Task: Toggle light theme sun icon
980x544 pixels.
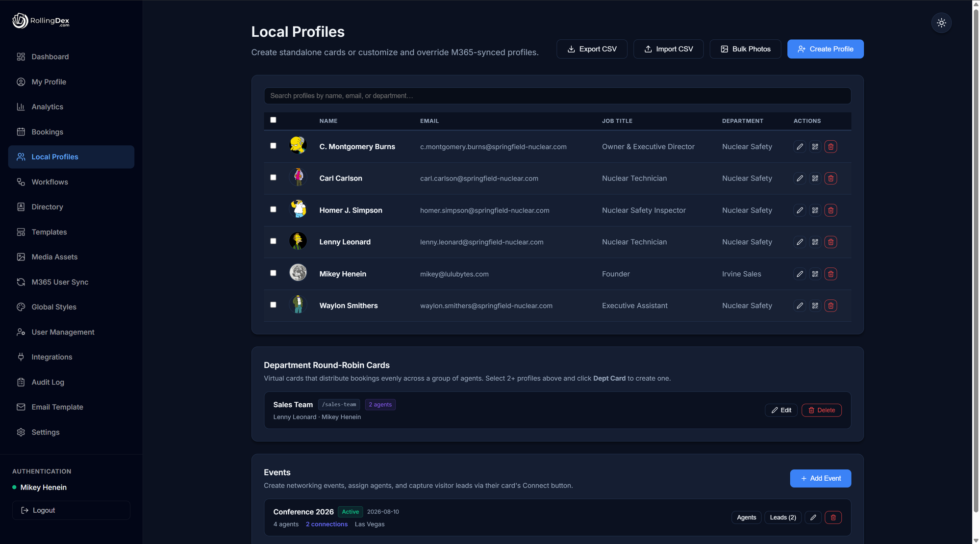Action: pyautogui.click(x=941, y=23)
